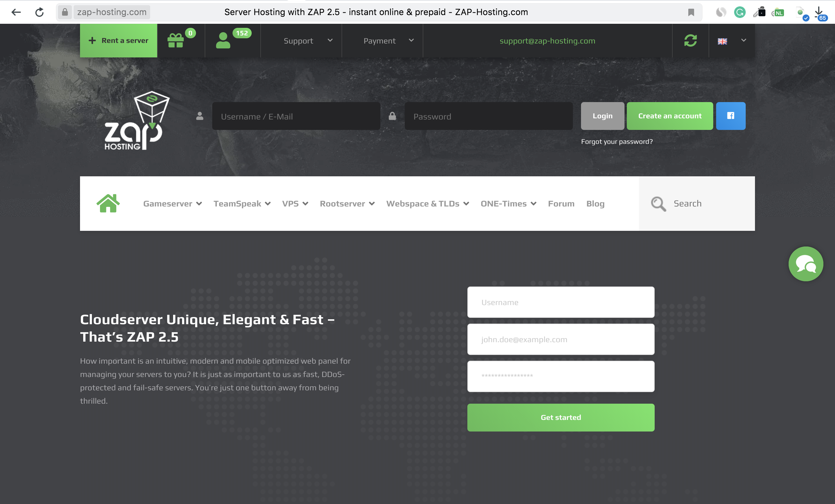Click the English language flag icon
The height and width of the screenshot is (504, 835).
coord(723,41)
